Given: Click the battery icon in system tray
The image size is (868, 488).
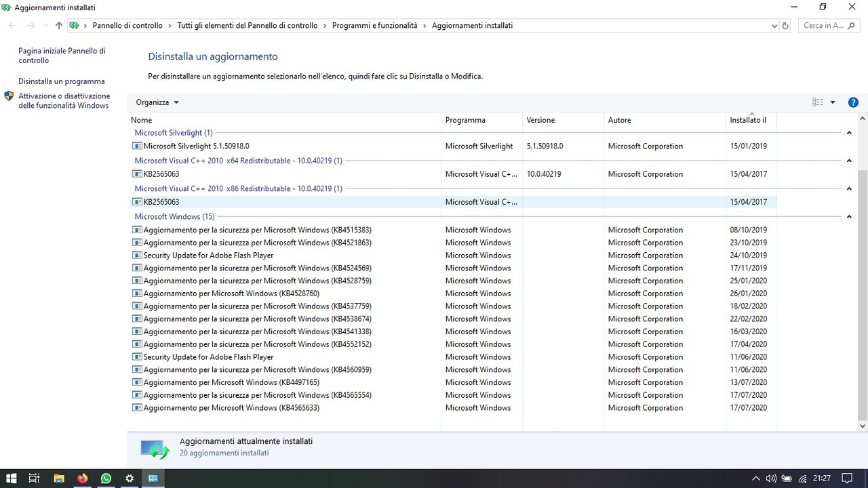Looking at the screenshot, I should coord(787,479).
